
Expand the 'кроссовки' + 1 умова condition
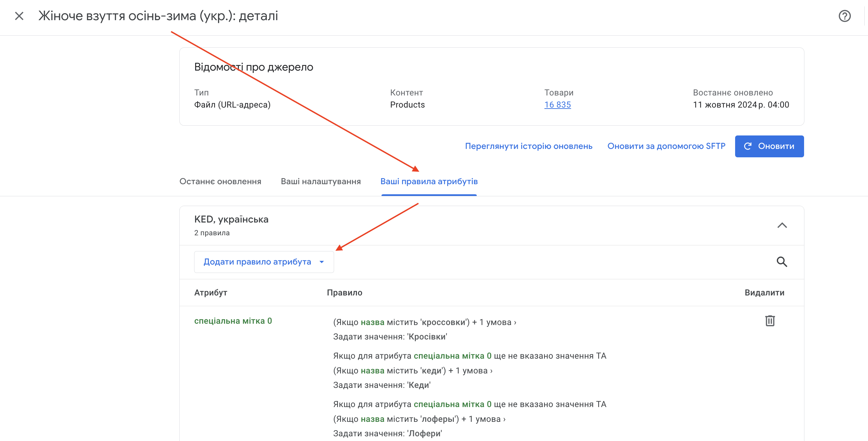425,322
